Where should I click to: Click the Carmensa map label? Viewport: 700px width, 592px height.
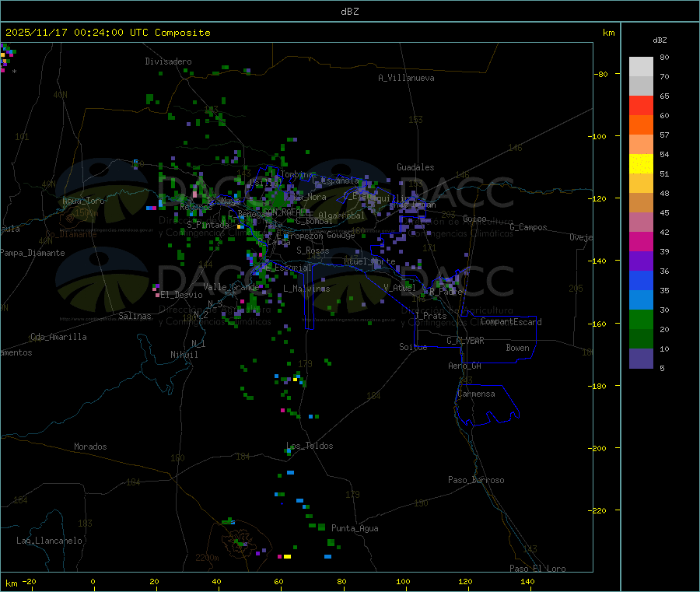pos(476,394)
